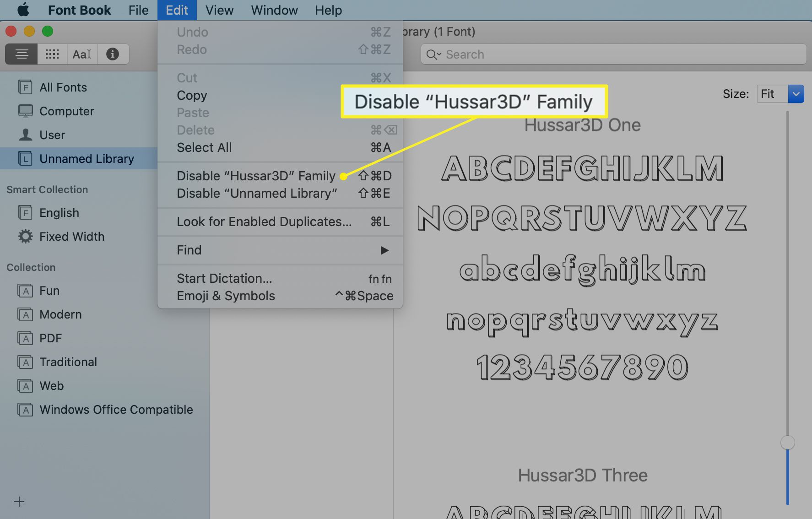Open the File menu
Screen dimensions: 812x519
138,10
